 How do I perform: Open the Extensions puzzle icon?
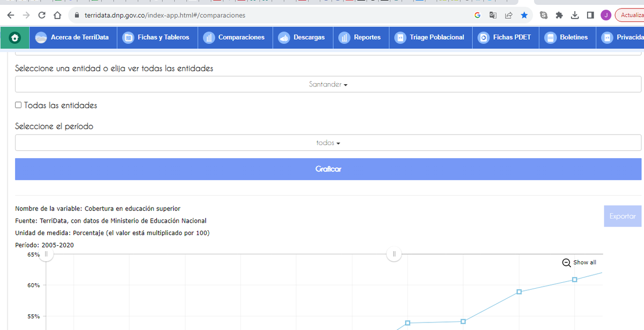(559, 15)
